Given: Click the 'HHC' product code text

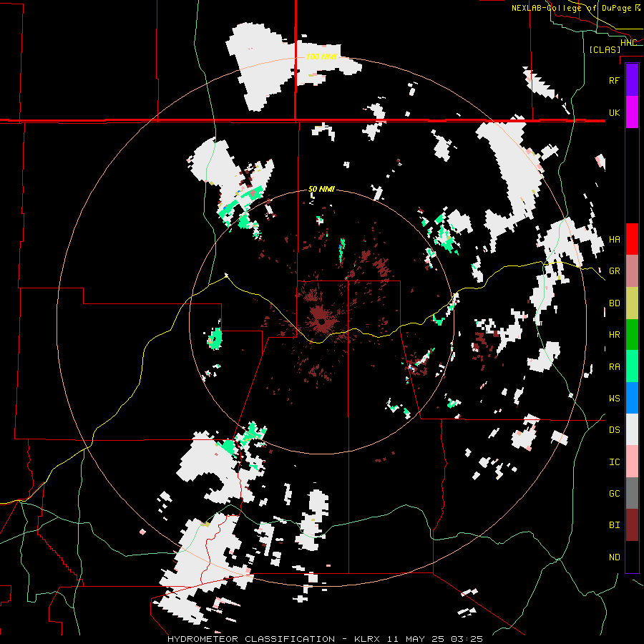Looking at the screenshot, I should 628,43.
